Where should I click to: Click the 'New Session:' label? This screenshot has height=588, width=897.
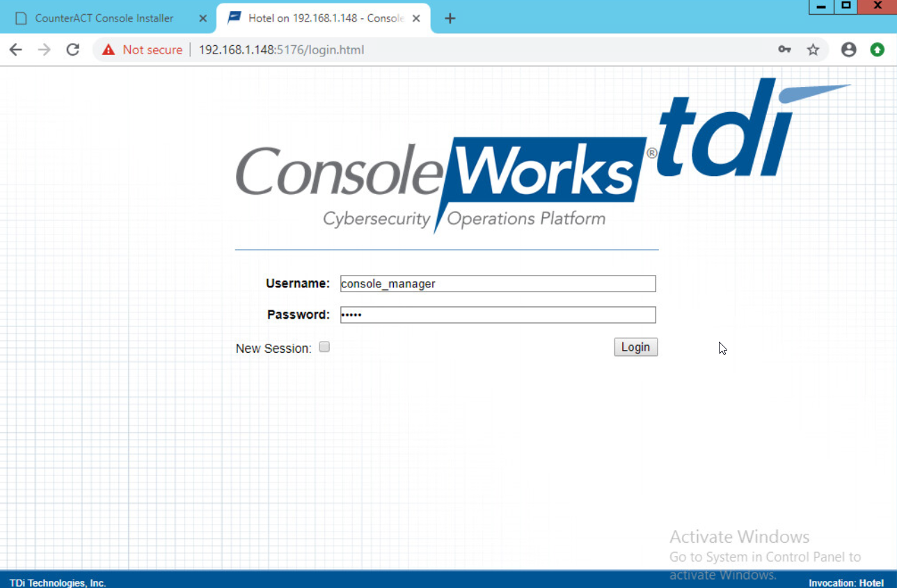pos(273,348)
